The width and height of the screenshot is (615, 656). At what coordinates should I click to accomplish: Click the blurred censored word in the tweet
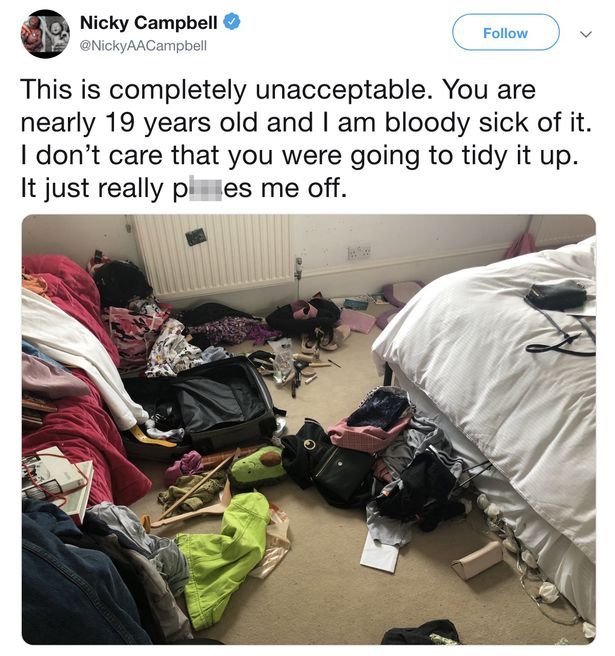(206, 189)
